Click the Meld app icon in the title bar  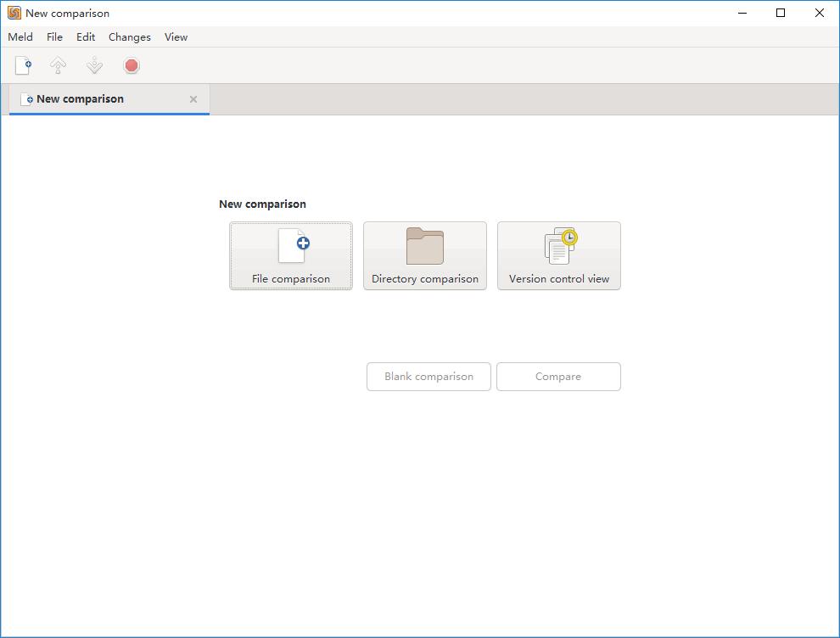14,13
